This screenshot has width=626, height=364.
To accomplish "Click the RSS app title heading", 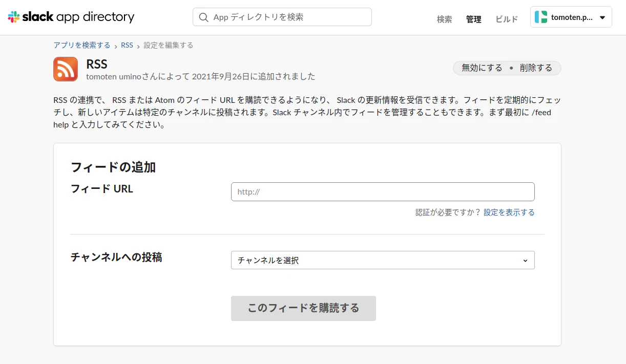I will tap(97, 64).
